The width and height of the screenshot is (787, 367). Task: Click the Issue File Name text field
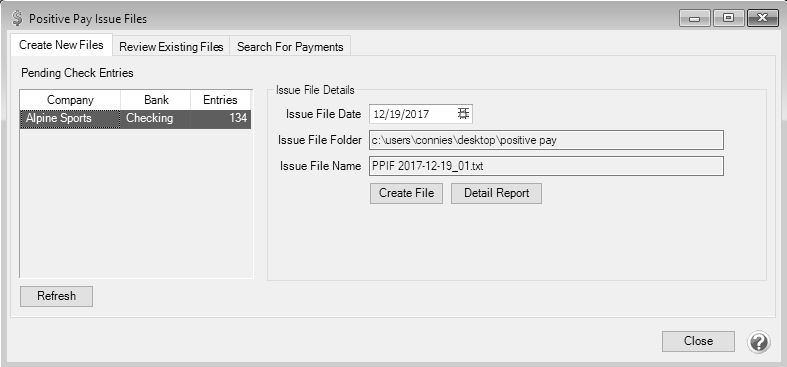(546, 166)
